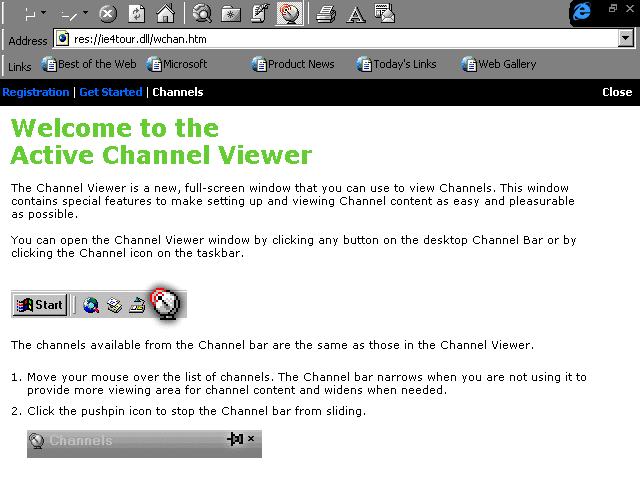Open the Best of the Web link
640x480 pixels.
pos(89,64)
